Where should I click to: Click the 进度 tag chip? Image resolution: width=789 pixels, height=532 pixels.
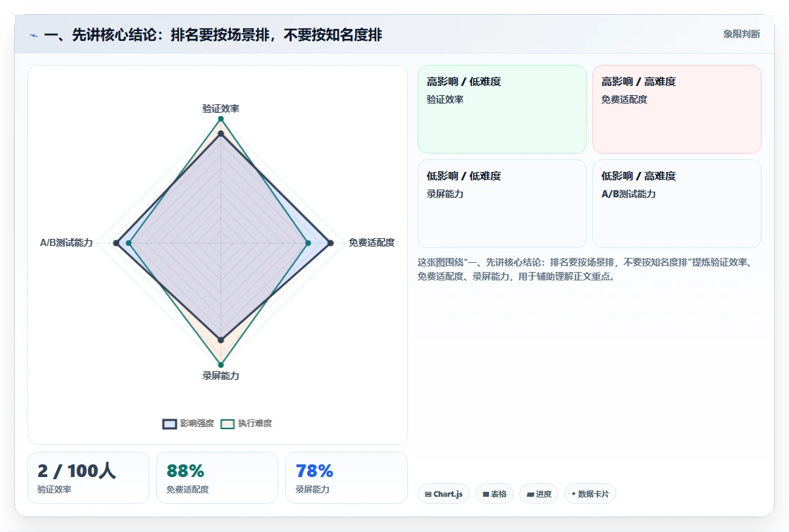[x=539, y=494]
